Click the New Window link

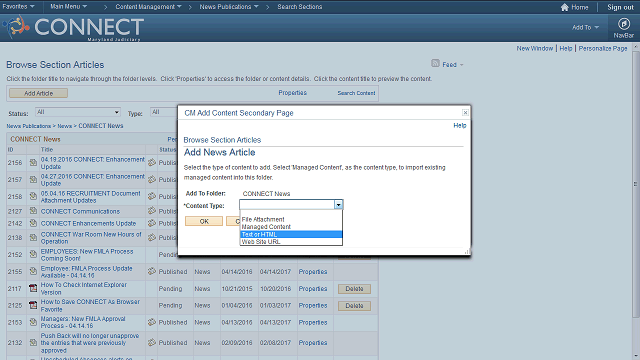pyautogui.click(x=535, y=49)
